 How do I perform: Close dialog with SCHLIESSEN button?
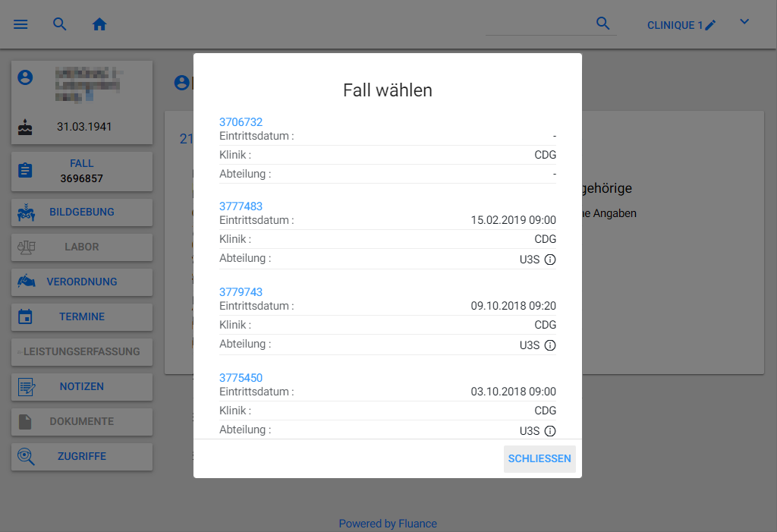click(x=539, y=459)
